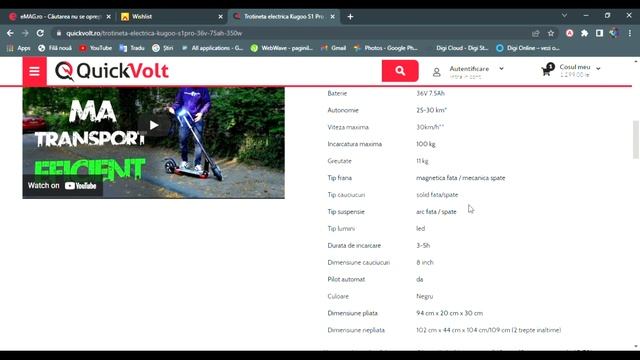Click the 'Tip suspensie' label
640x360 pixels.
point(346,212)
